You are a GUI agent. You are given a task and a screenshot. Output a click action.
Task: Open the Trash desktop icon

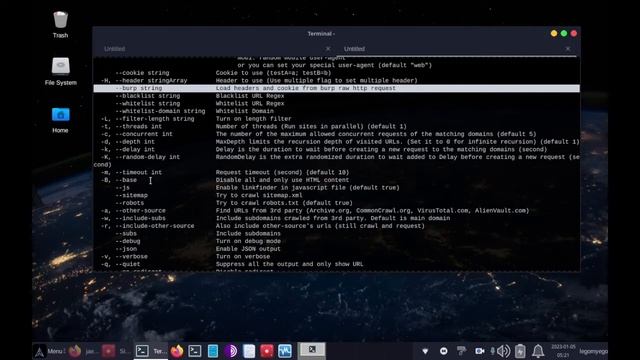tap(60, 24)
